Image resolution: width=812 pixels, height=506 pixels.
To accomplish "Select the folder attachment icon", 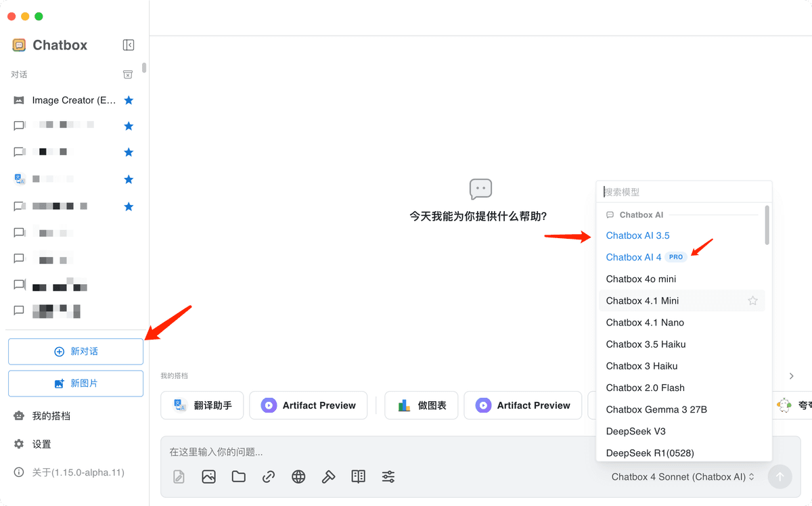I will (238, 476).
